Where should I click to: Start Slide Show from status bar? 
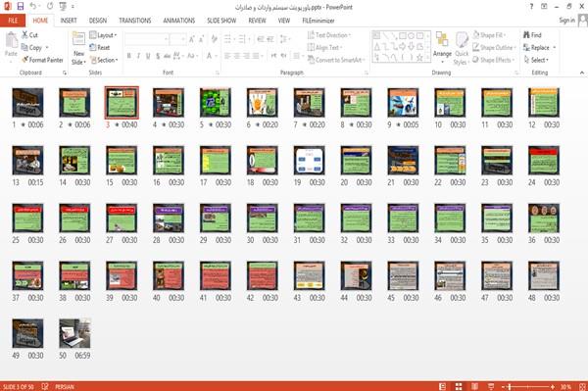(491, 386)
